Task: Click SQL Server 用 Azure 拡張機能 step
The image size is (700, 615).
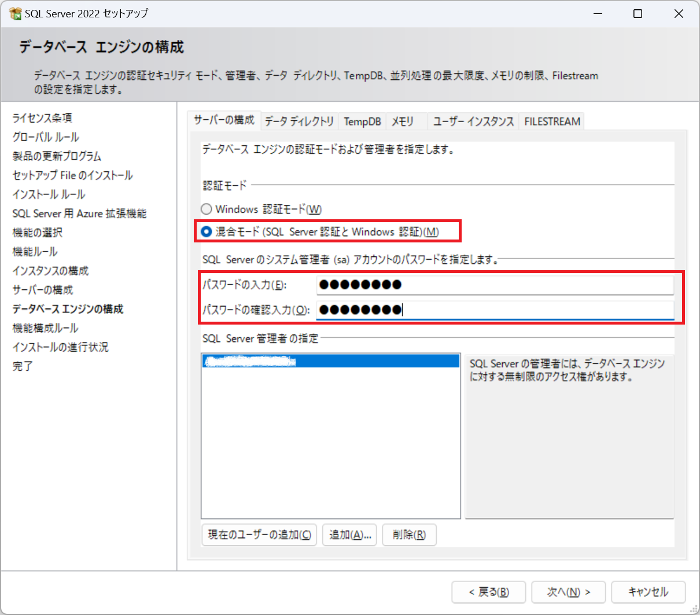Action: pyautogui.click(x=79, y=213)
